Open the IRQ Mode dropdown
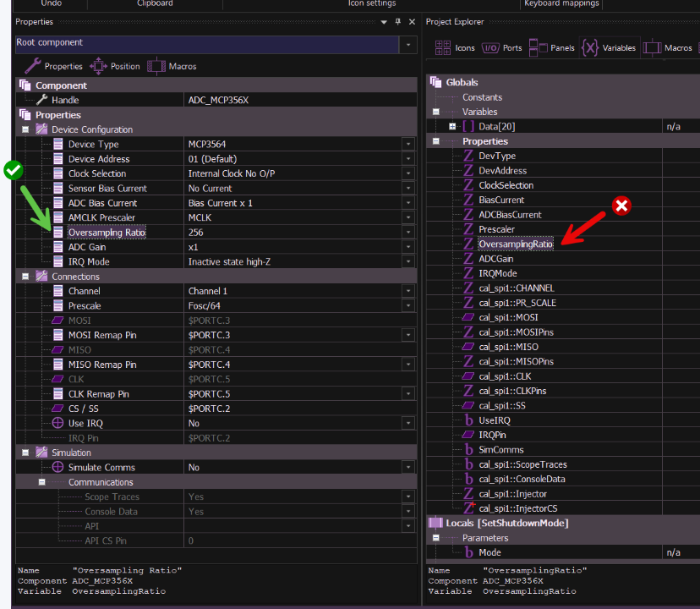Image resolution: width=700 pixels, height=609 pixels. (x=408, y=262)
